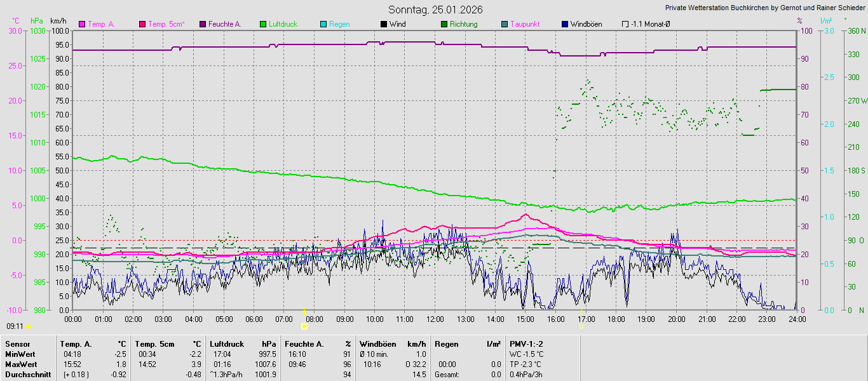This screenshot has width=868, height=381.
Task: Click the blue Windböen legend square
Action: (x=565, y=24)
